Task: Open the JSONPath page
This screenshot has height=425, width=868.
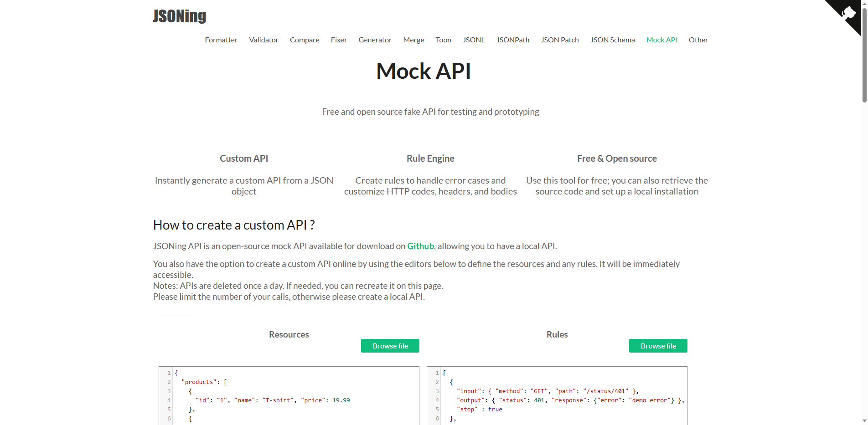Action: pyautogui.click(x=512, y=40)
